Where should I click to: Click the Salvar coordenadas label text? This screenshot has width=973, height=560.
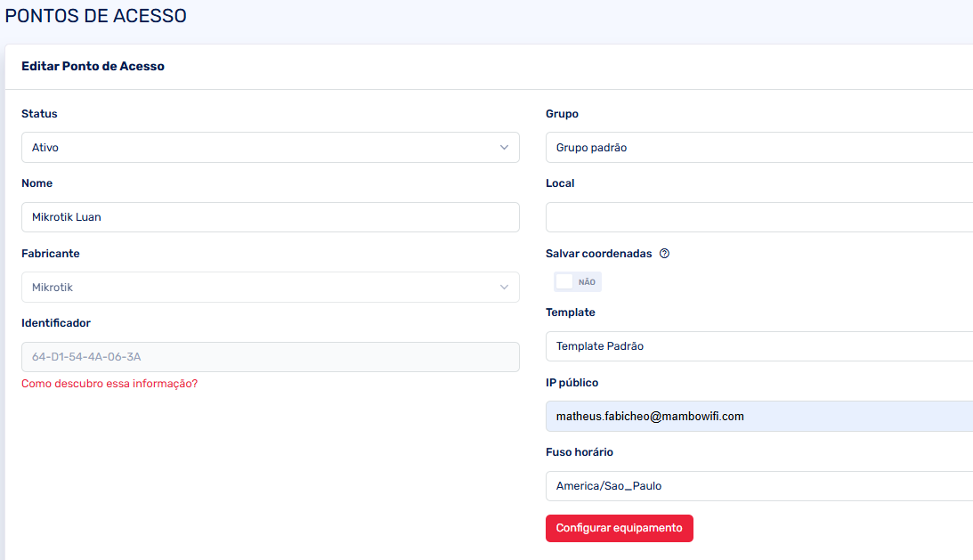598,254
